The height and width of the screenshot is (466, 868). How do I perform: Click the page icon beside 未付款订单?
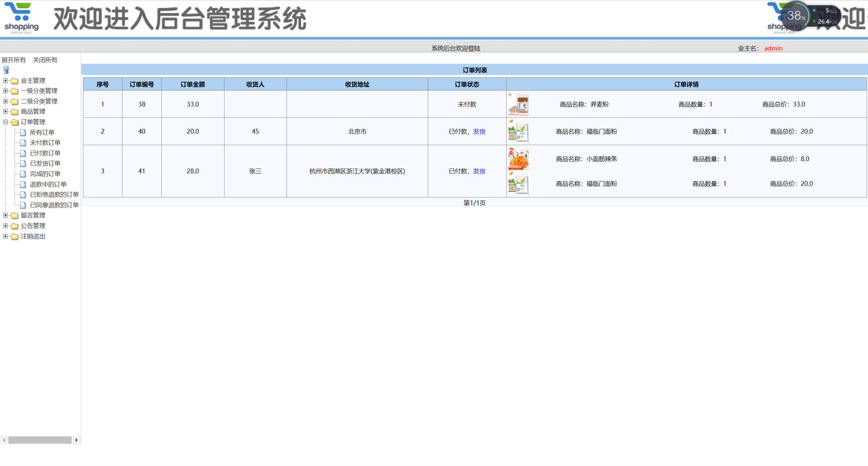23,143
